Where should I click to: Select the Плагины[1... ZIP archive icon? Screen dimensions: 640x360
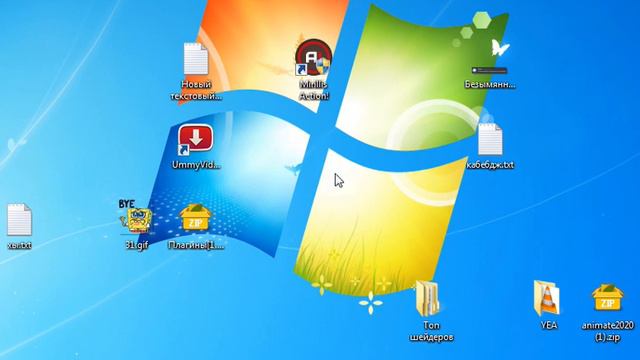click(x=196, y=218)
